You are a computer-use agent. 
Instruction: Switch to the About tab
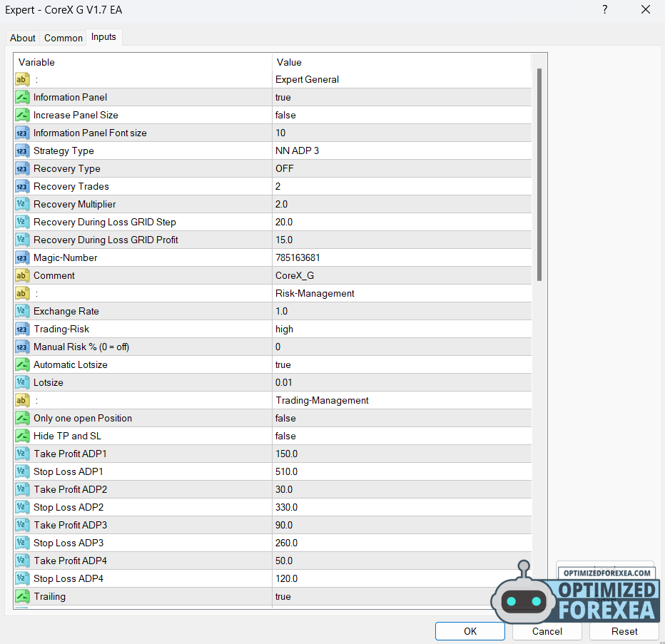[23, 38]
